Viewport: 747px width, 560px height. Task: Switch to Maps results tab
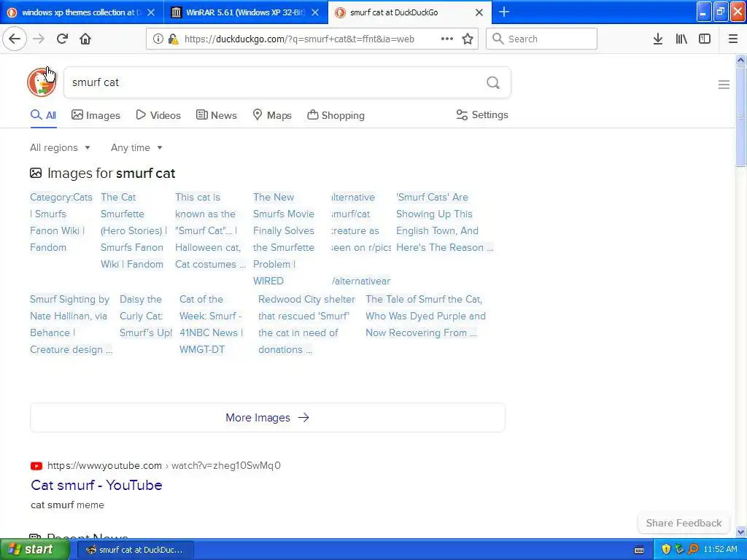(271, 114)
